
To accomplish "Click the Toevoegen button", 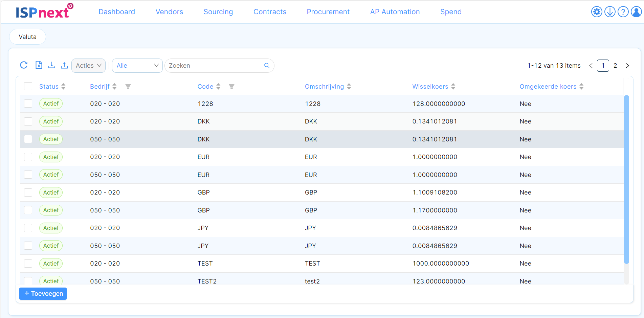I will click(43, 294).
